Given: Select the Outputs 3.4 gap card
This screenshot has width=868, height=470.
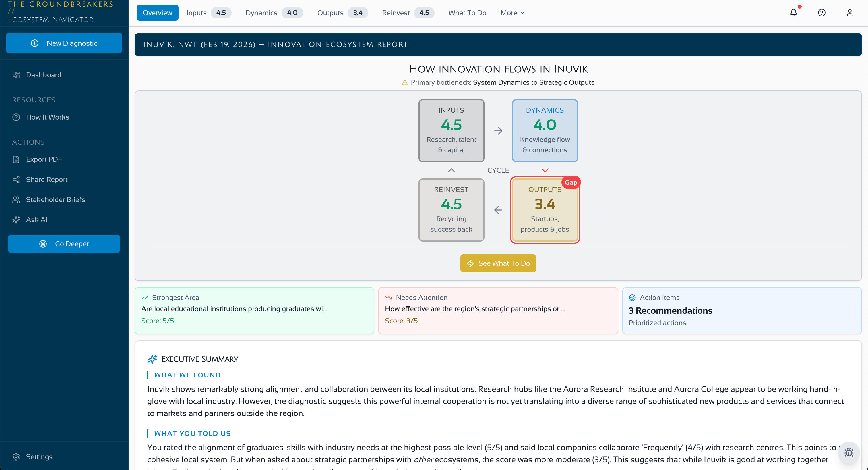Looking at the screenshot, I should click(x=545, y=210).
